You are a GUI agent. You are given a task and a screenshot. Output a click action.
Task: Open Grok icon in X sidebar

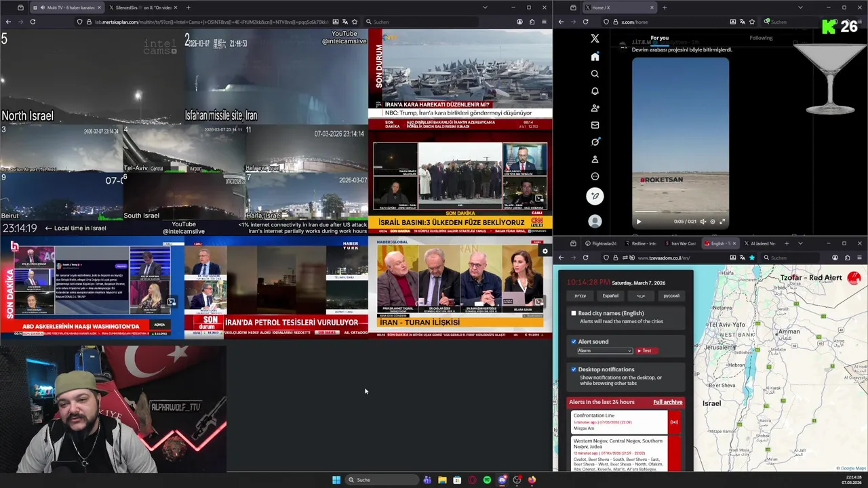click(595, 142)
